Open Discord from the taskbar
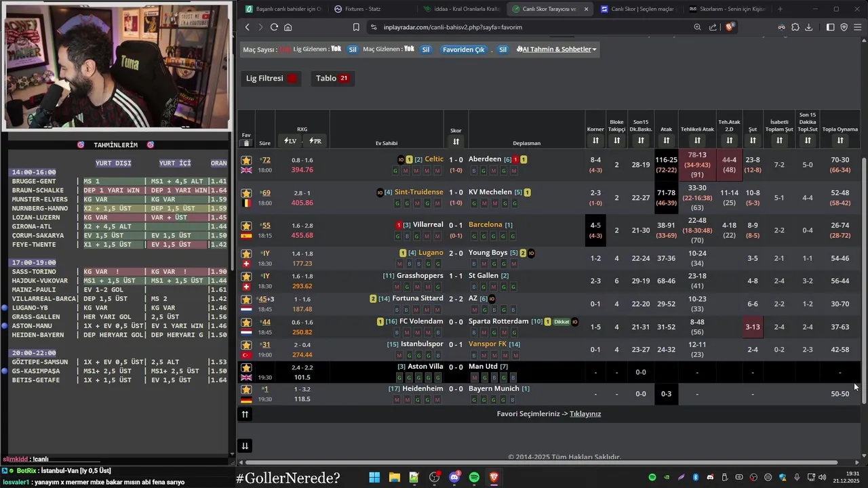This screenshot has height=488, width=868. click(x=454, y=478)
